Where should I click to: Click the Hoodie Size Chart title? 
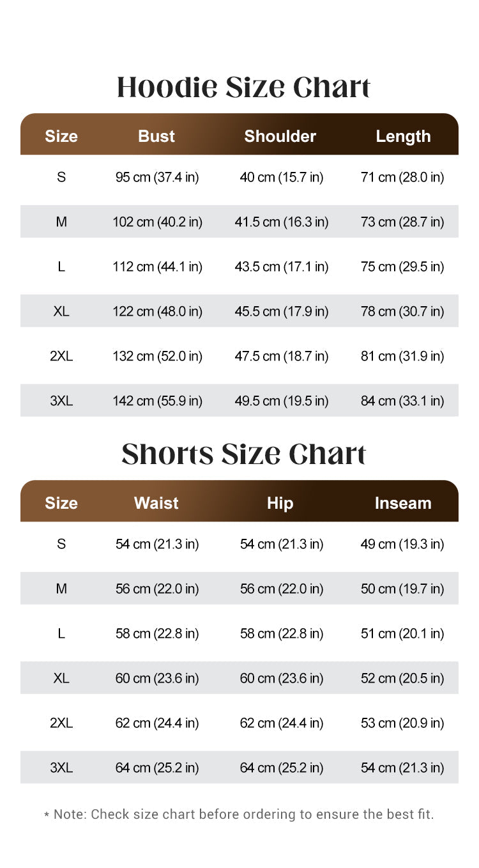pyautogui.click(x=244, y=87)
